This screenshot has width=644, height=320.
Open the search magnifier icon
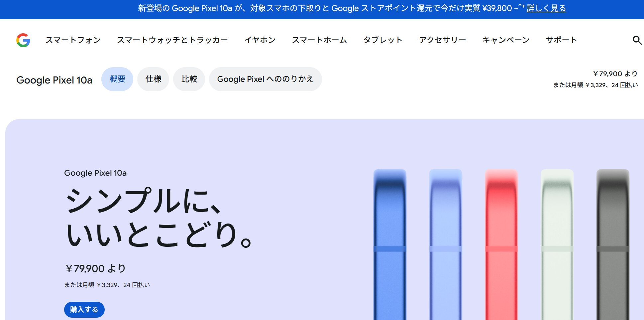(x=636, y=40)
